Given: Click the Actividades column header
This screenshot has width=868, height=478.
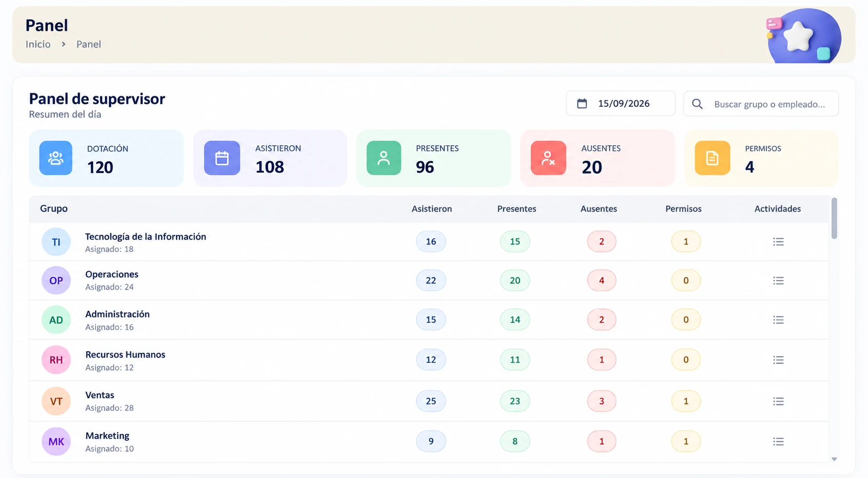Looking at the screenshot, I should point(778,209).
